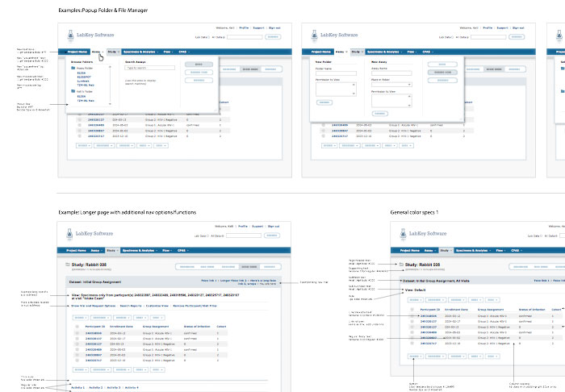Open ELISPOT under Assay Folder

[84, 77]
